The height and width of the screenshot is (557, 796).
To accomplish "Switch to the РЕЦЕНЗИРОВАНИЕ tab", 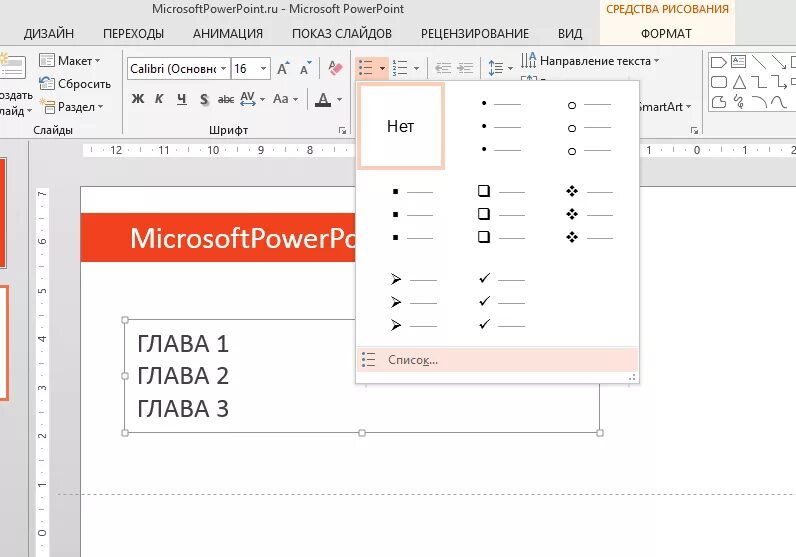I will coord(475,34).
